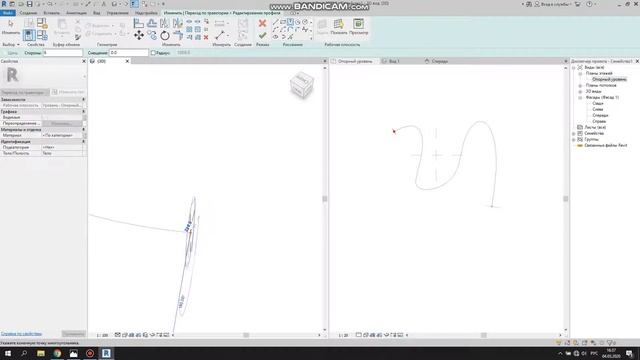Click the Properties help link
Image resolution: width=640 pixels, height=360 pixels.
tap(21, 334)
